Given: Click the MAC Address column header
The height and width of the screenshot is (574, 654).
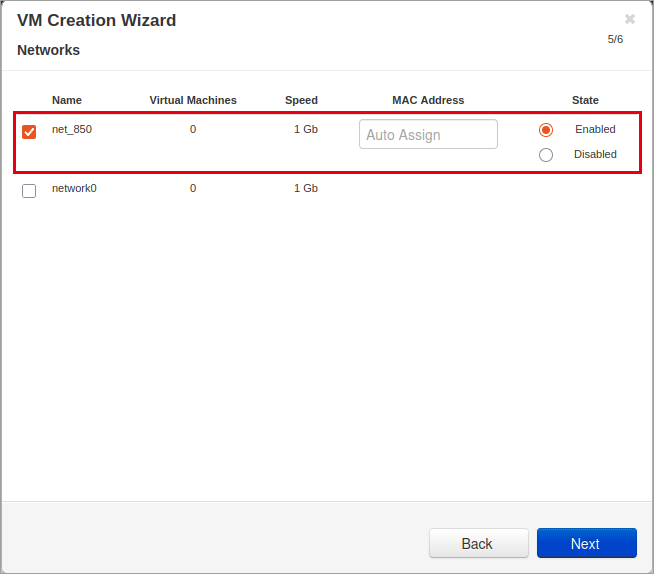Looking at the screenshot, I should coord(428,100).
